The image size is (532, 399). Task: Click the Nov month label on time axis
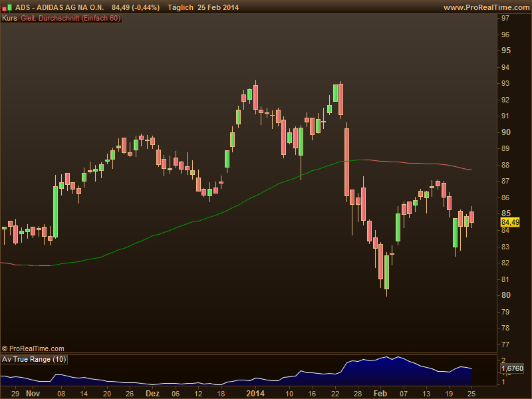[33, 394]
